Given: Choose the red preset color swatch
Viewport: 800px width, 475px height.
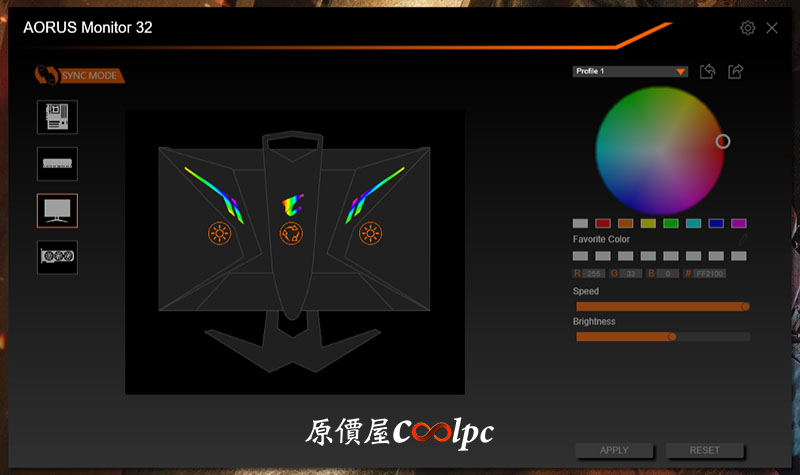Looking at the screenshot, I should (x=603, y=223).
